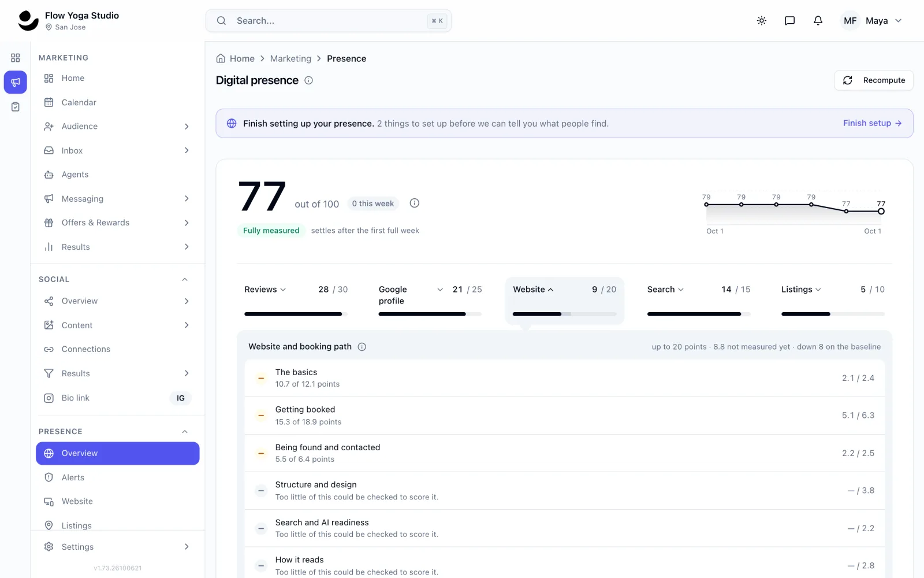Click the theme toggle sun icon
The height and width of the screenshot is (578, 924).
(x=762, y=21)
